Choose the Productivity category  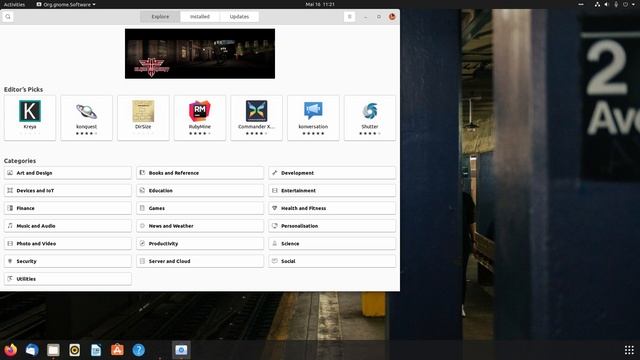200,244
